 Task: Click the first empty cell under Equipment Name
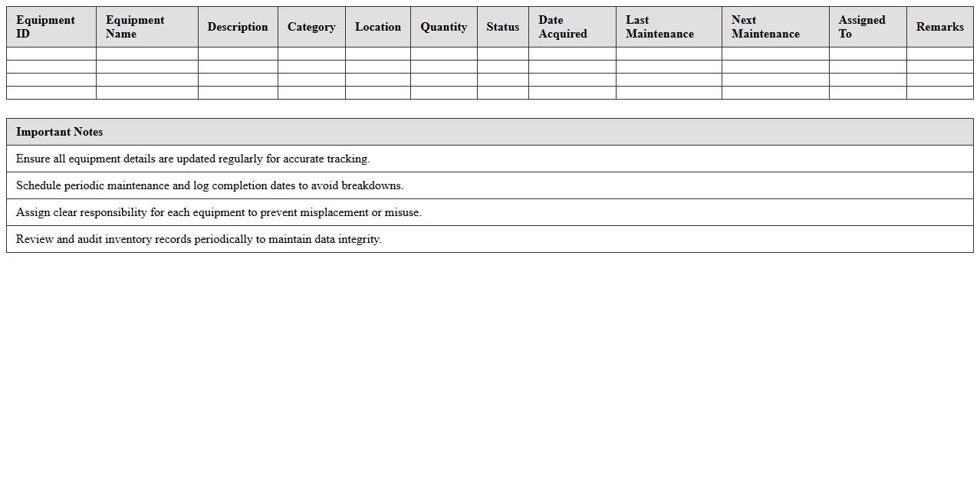tap(146, 54)
